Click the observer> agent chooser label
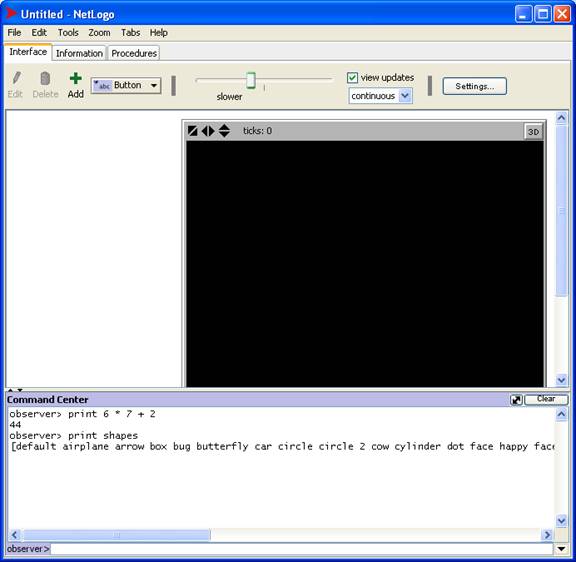 coord(28,549)
